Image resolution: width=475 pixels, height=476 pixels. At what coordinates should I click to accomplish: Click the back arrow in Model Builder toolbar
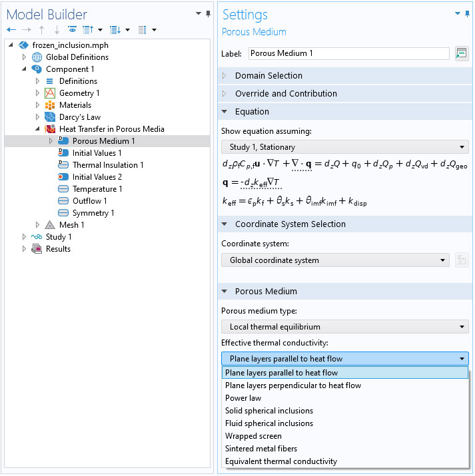click(11, 30)
